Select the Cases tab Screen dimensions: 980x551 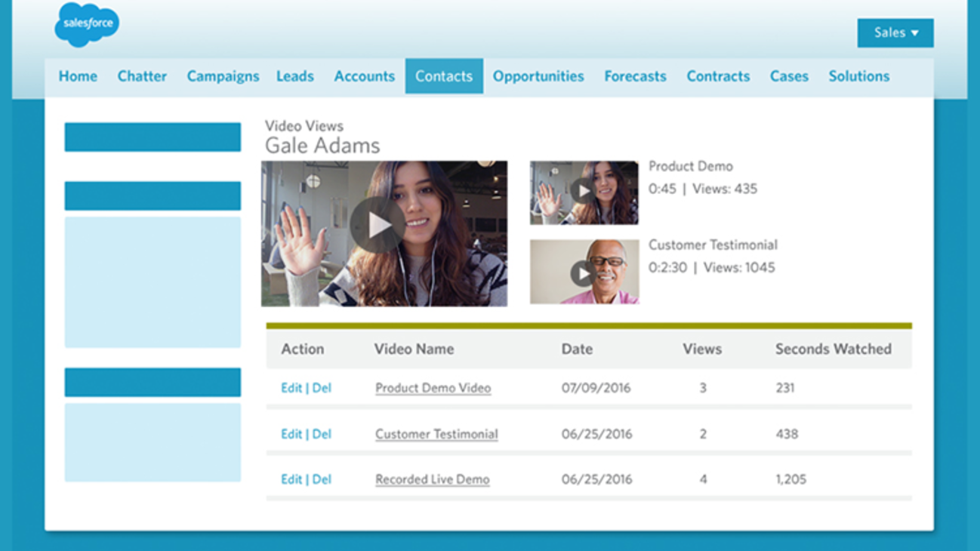coord(788,75)
